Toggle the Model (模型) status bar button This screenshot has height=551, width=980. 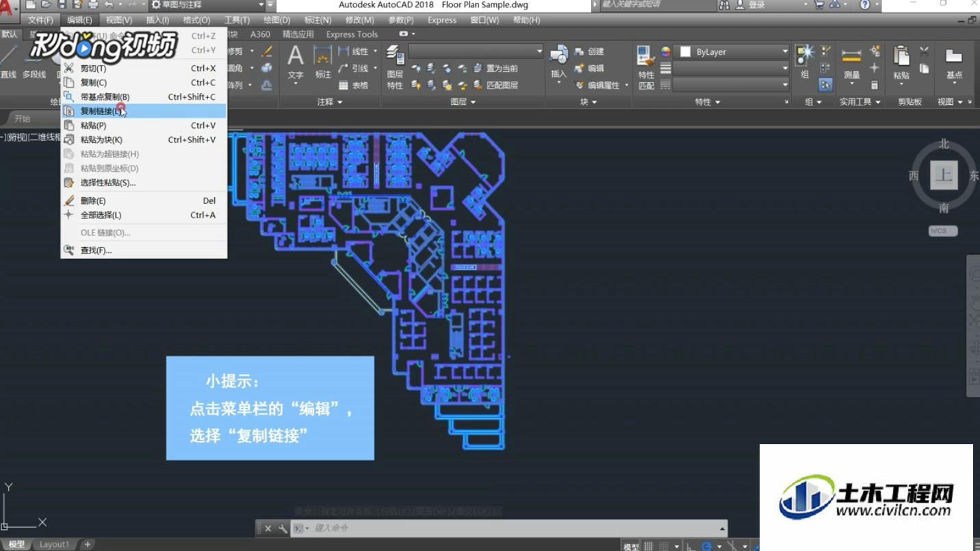click(x=631, y=546)
